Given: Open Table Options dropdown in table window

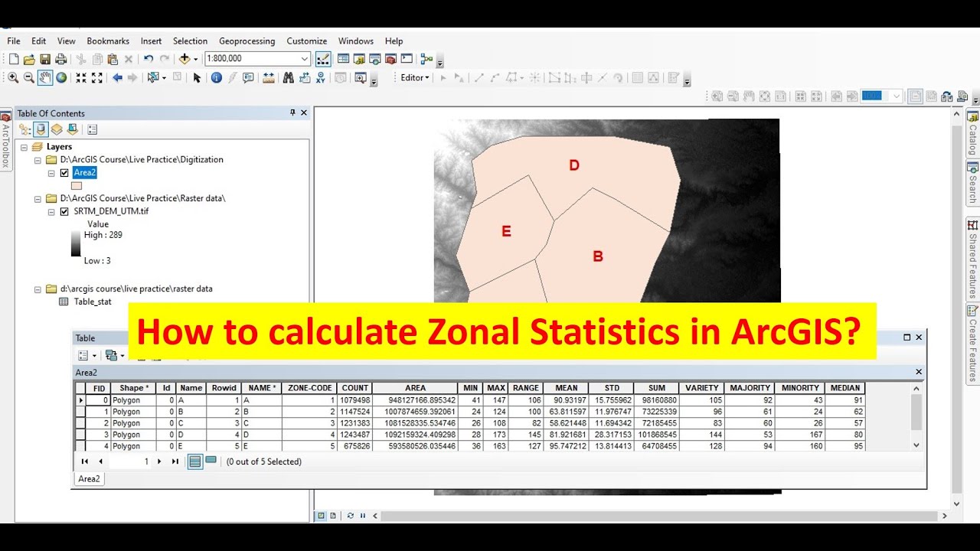Looking at the screenshot, I should click(89, 355).
